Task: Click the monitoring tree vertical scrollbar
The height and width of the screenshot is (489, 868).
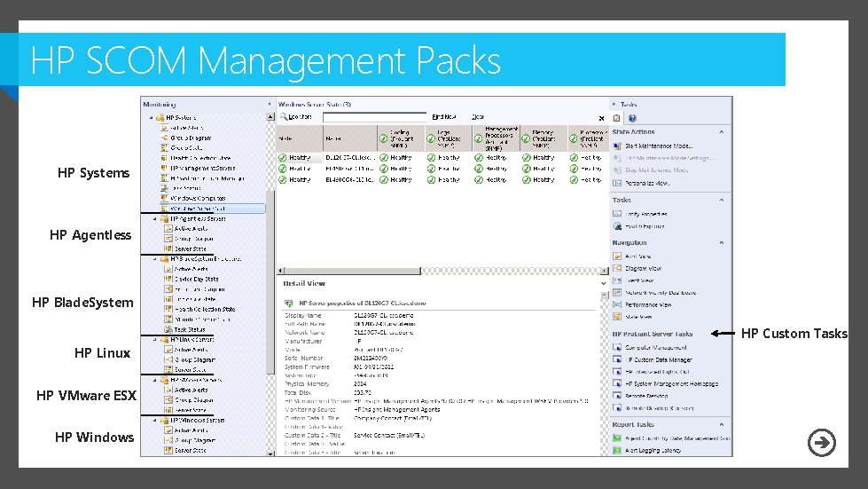Action: point(270,283)
